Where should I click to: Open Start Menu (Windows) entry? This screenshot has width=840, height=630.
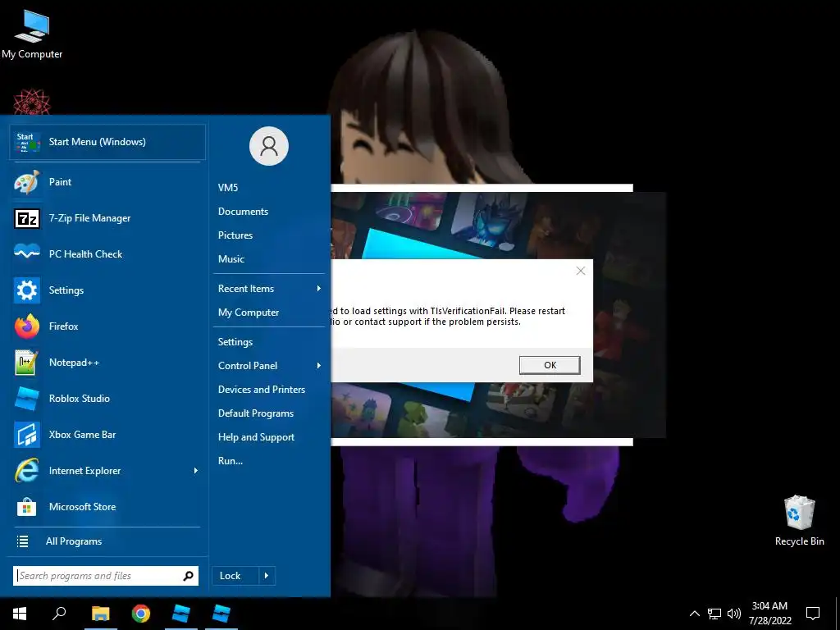coord(107,142)
